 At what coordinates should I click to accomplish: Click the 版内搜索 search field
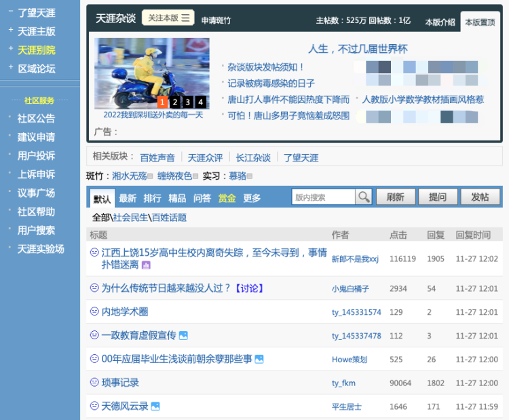tap(323, 197)
